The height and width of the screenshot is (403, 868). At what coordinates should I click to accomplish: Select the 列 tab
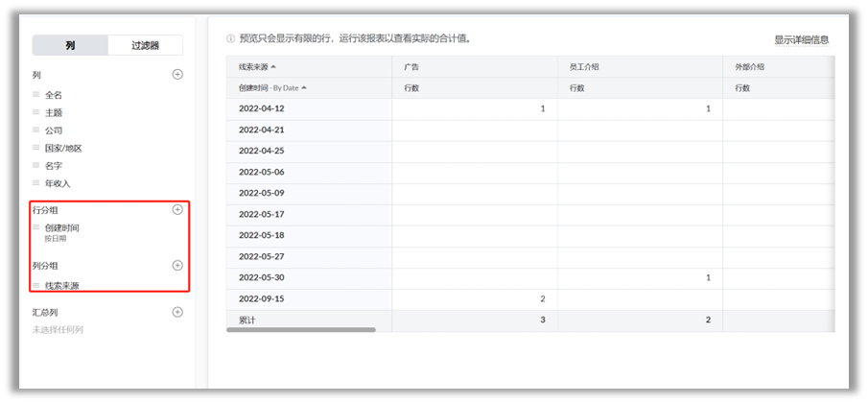click(x=70, y=45)
